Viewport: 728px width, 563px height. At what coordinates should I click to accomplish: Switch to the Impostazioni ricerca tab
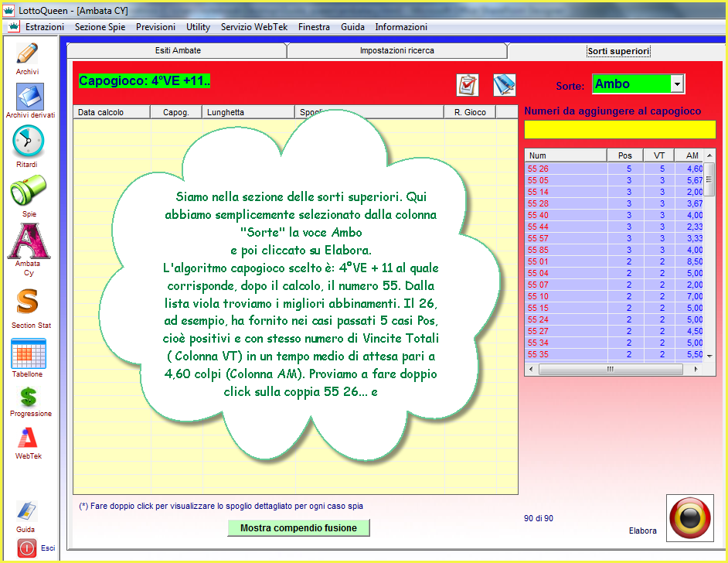(x=397, y=50)
